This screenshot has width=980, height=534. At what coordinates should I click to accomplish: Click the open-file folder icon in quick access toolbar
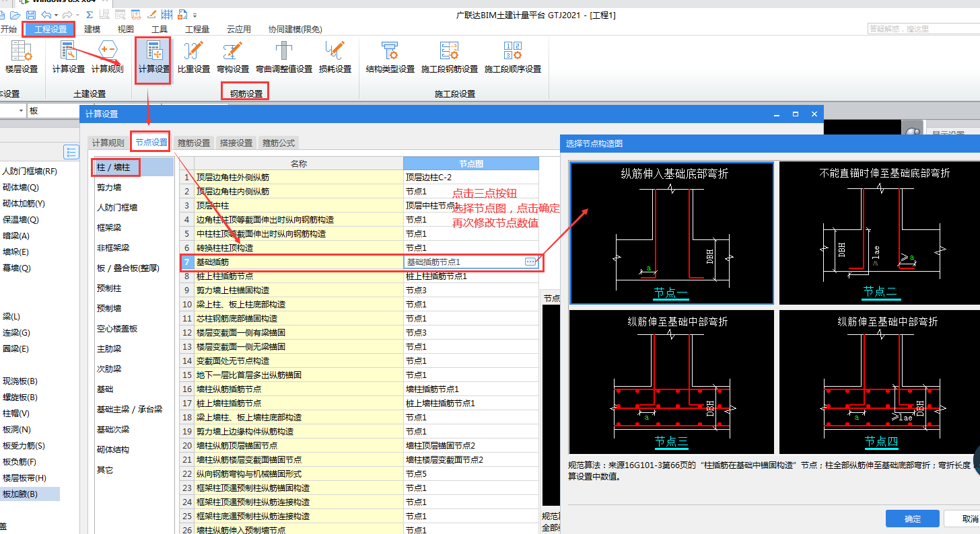pos(16,14)
